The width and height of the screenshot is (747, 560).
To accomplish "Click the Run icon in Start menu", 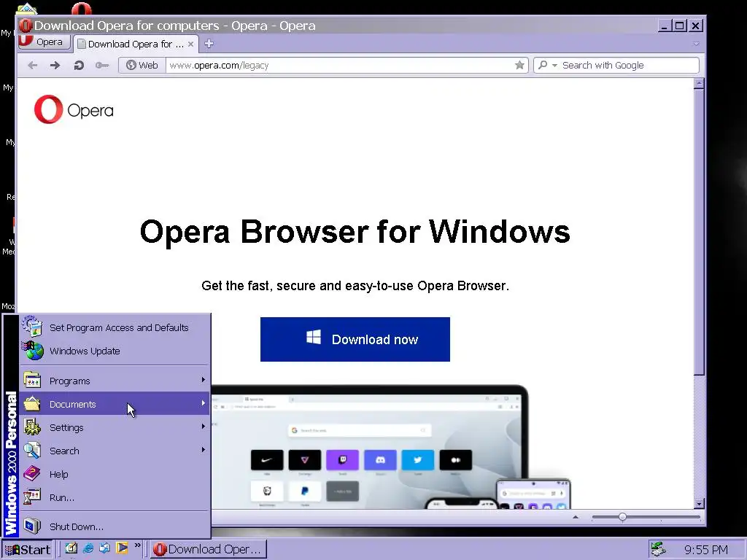I will (x=32, y=497).
